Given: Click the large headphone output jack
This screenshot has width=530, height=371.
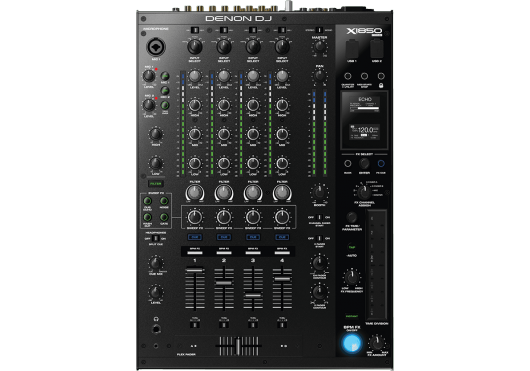Looking at the screenshot, I should (x=156, y=328).
